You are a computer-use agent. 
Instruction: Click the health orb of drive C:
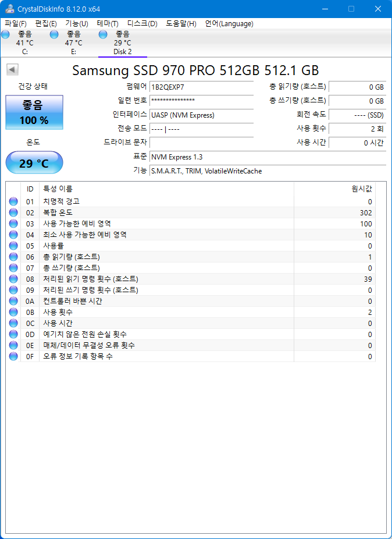5,34
